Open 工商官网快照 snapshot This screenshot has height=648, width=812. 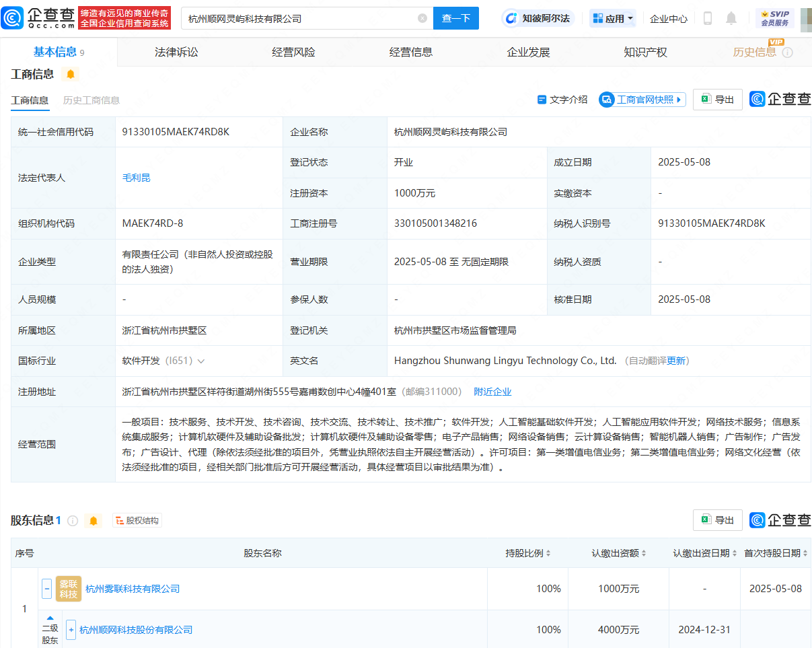642,100
